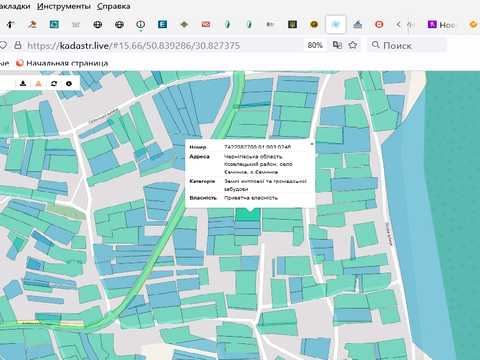Switch to the purple-icon 'Ноо' tab
This screenshot has width=480, height=360.
[x=441, y=24]
